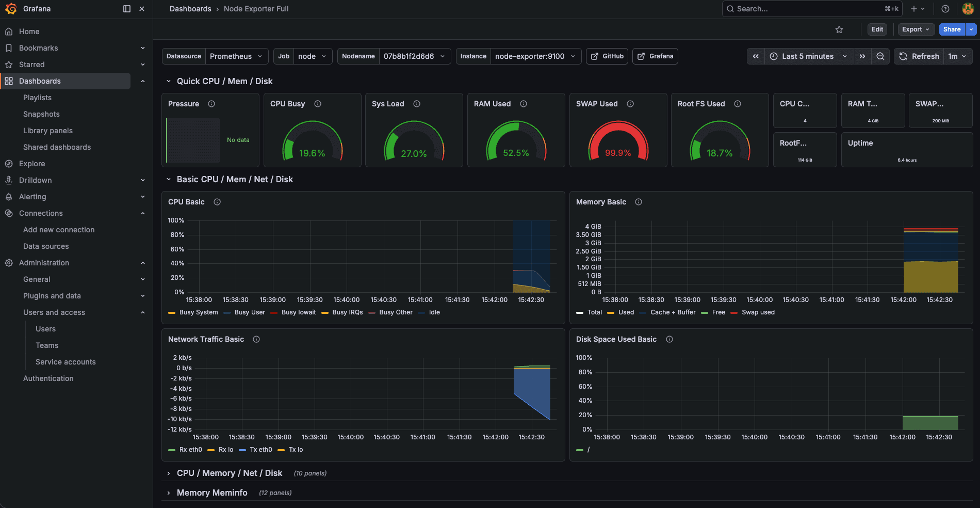Viewport: 980px width, 508px height.
Task: Open Data sources sidebar entry
Action: click(x=46, y=246)
